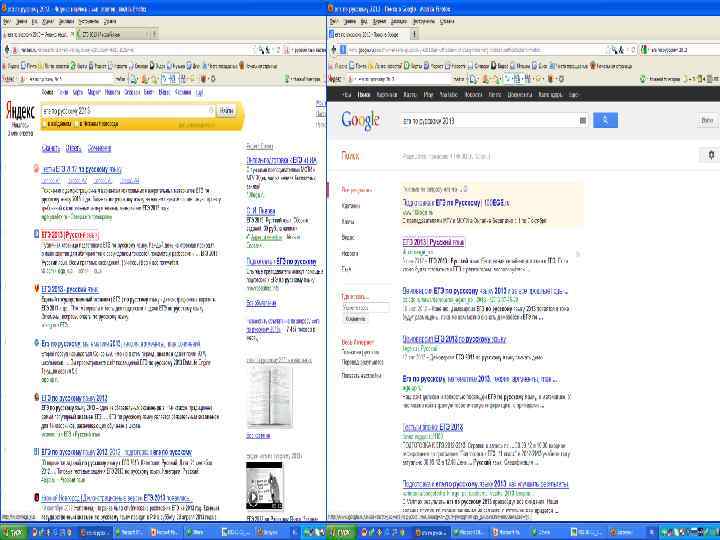Click into the Yandex search query field
The width and height of the screenshot is (720, 540).
coord(127,111)
